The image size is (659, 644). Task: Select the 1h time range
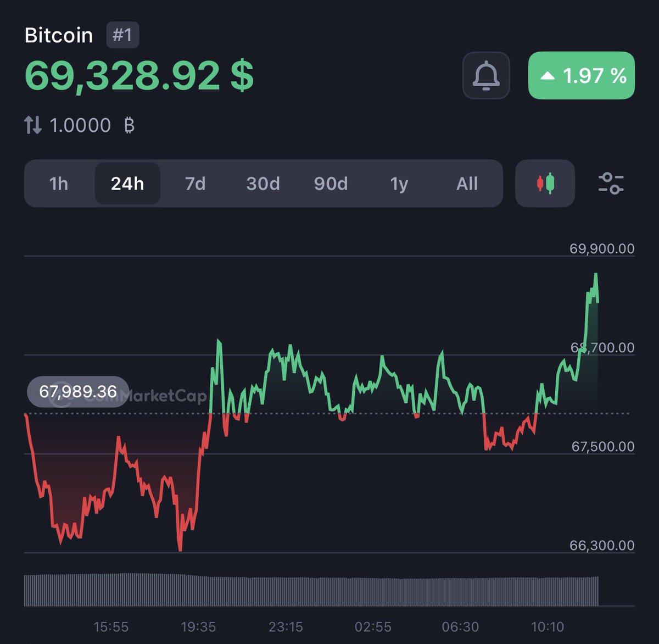59,184
